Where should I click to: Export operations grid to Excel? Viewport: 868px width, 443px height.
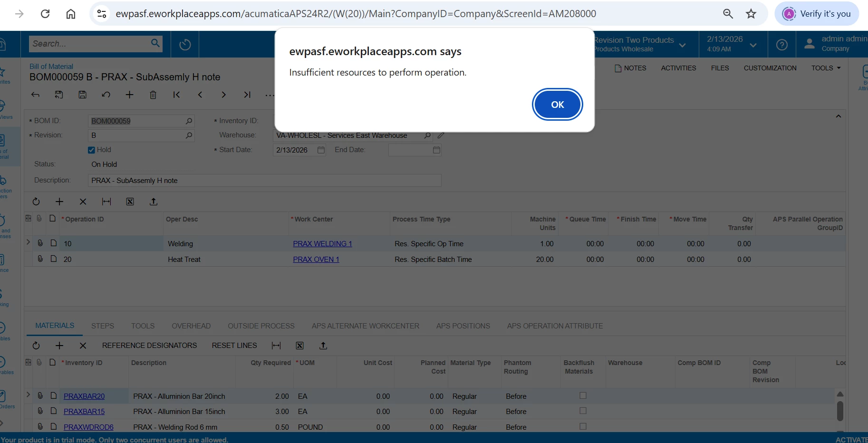pos(130,202)
